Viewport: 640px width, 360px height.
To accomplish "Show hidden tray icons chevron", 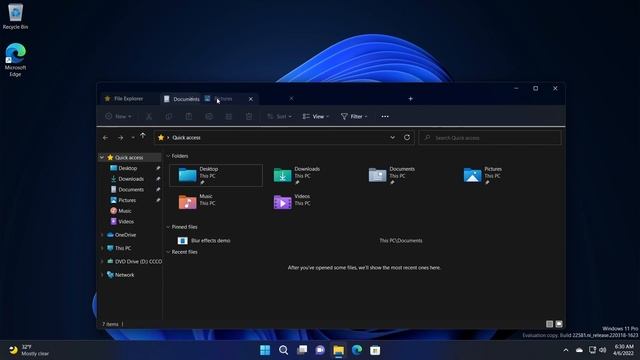I will tap(566, 350).
